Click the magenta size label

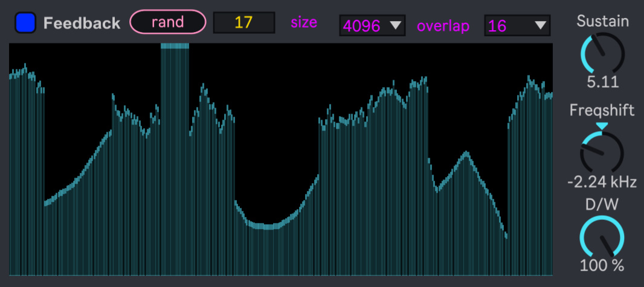point(304,24)
